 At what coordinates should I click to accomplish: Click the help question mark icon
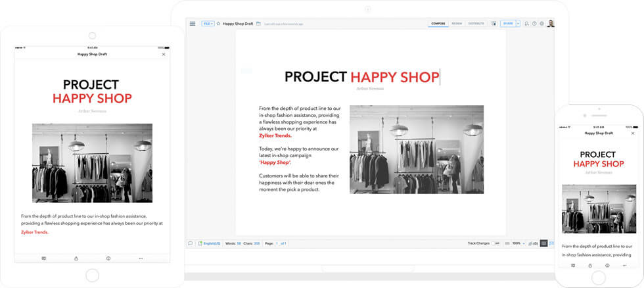click(534, 24)
